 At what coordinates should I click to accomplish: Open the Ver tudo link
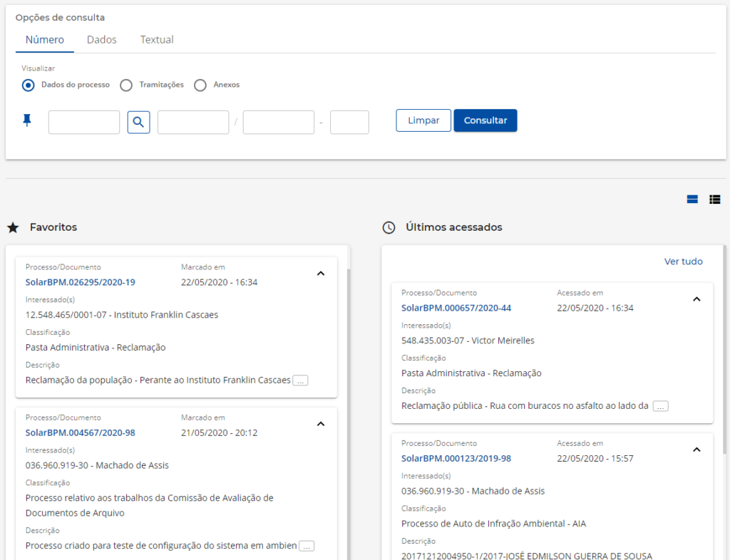pos(684,261)
